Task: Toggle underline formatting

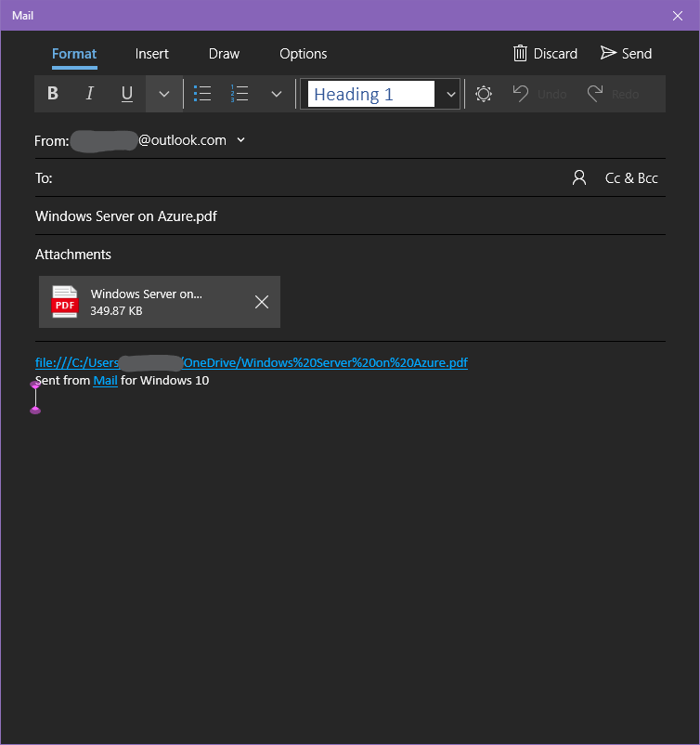Action: coord(127,94)
